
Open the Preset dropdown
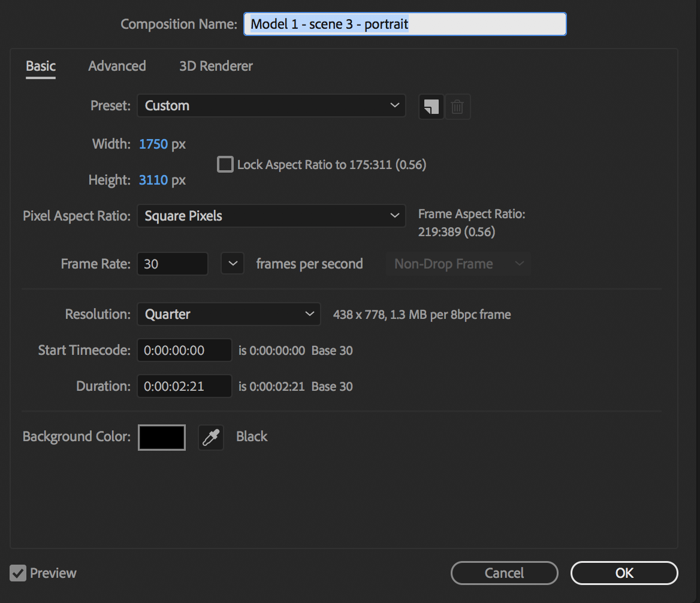pos(271,105)
